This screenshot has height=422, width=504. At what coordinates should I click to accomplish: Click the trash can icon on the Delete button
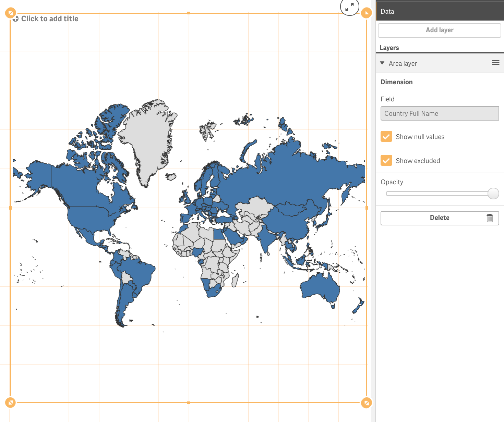489,218
